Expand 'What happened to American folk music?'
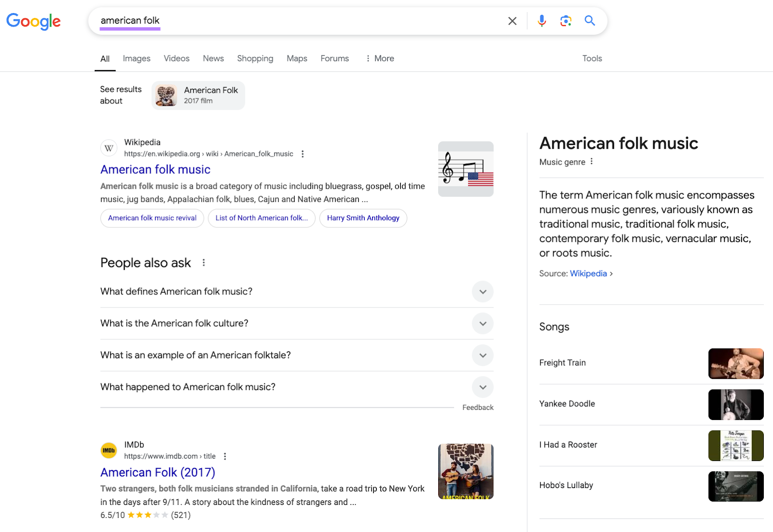The width and height of the screenshot is (773, 532). click(482, 387)
